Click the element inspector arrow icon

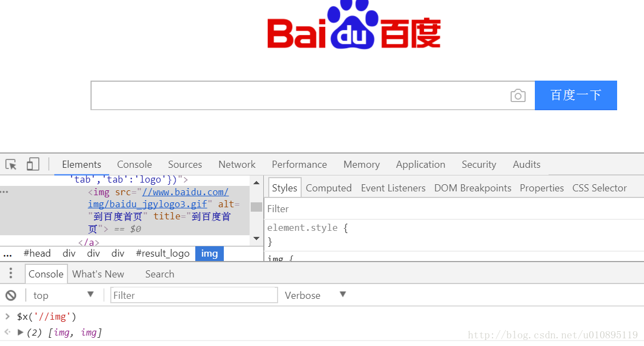coord(11,165)
